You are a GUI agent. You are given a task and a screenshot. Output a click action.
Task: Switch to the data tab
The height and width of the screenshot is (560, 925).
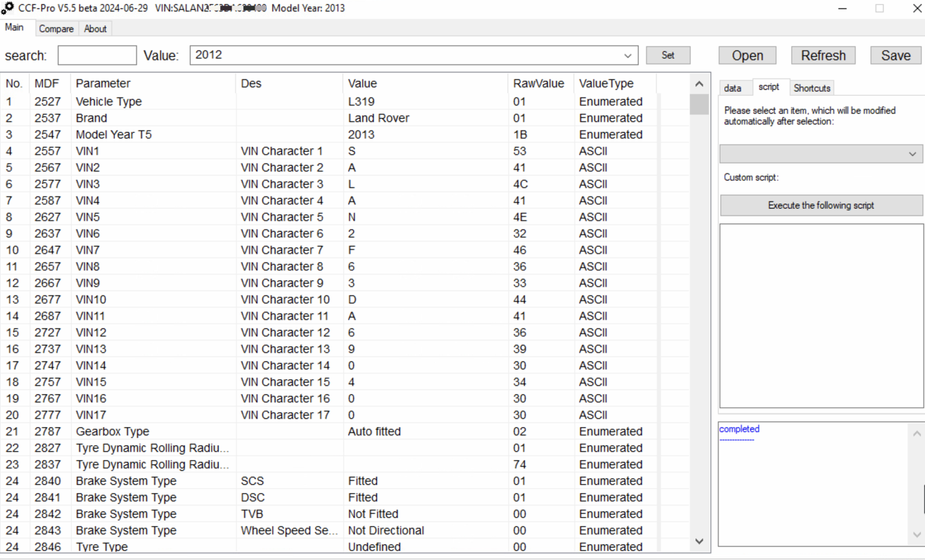click(x=732, y=88)
